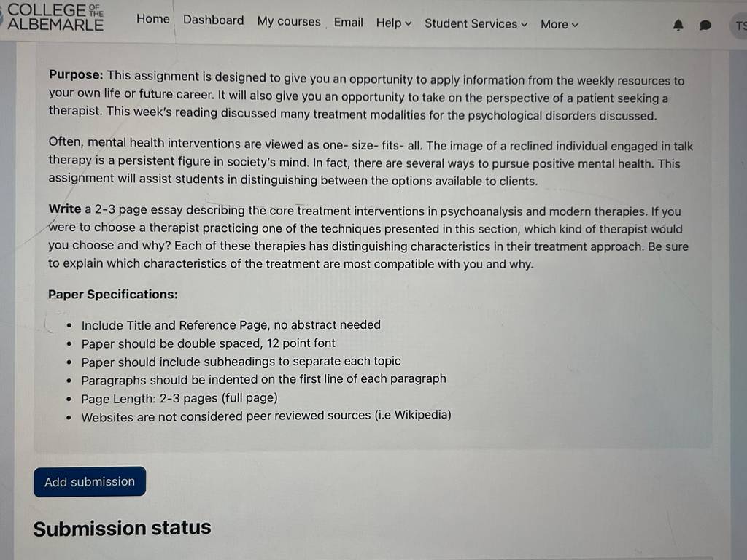Click the Student Services chevron arrow
Screen dimensions: 747x560
coord(524,24)
